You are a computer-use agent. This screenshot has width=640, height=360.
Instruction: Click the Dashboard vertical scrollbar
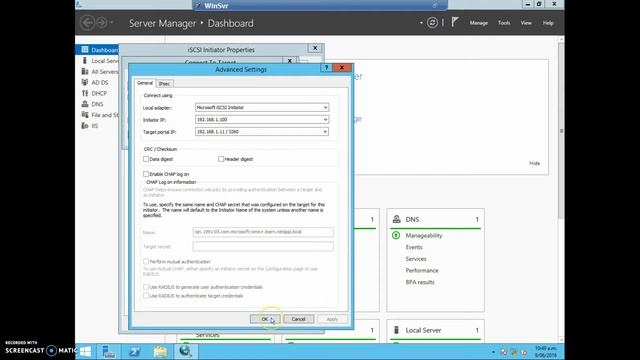click(x=561, y=131)
